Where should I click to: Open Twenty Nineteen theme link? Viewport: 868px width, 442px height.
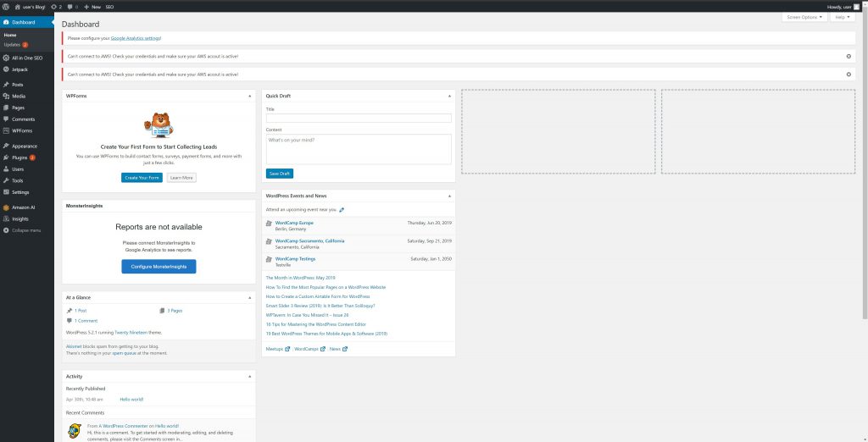[130, 333]
